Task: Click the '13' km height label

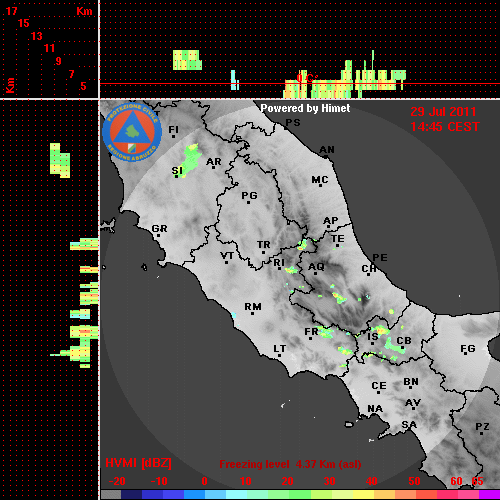Action: click(37, 36)
